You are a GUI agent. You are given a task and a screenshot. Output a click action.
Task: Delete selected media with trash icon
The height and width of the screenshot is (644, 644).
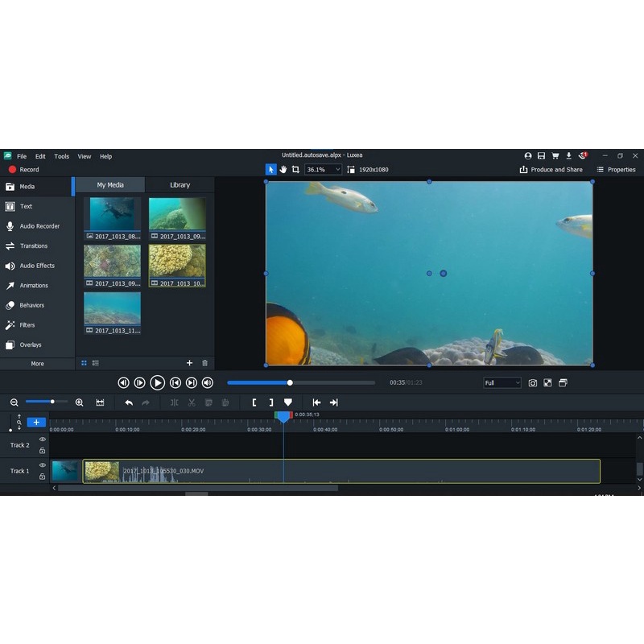(x=204, y=363)
